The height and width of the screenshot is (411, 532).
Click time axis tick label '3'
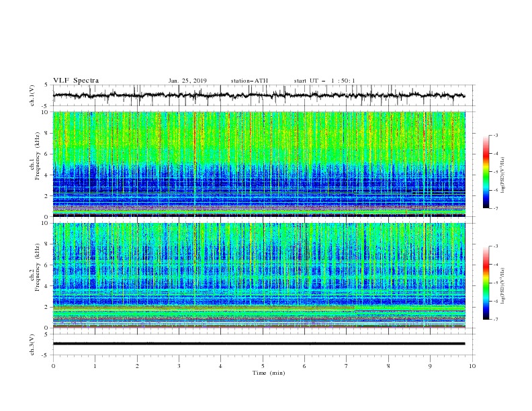click(x=179, y=366)
